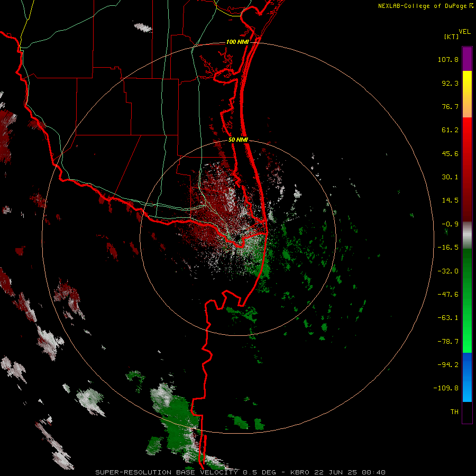
Task: Select the 61.2 legend value
Action: pyautogui.click(x=450, y=130)
